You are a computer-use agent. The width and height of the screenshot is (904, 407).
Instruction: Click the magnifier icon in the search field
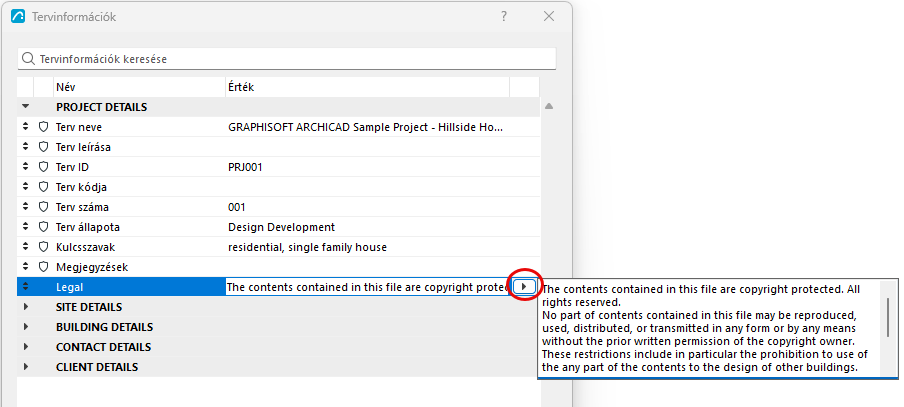tap(28, 59)
